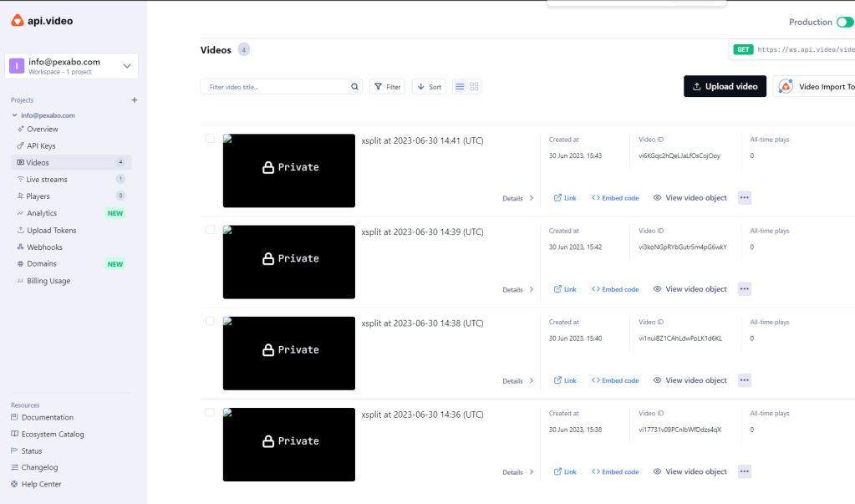This screenshot has width=855, height=504.
Task: Open Documentation resource
Action: pos(42,417)
